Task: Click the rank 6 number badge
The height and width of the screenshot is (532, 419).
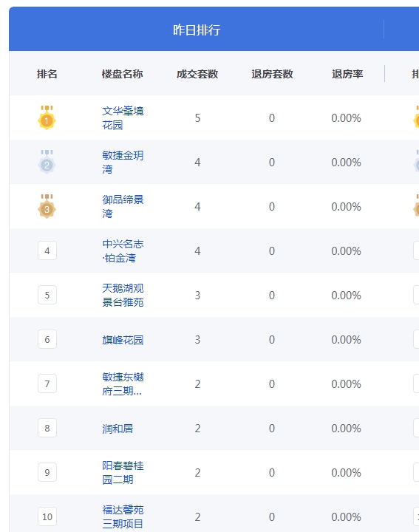Action: pos(47,339)
